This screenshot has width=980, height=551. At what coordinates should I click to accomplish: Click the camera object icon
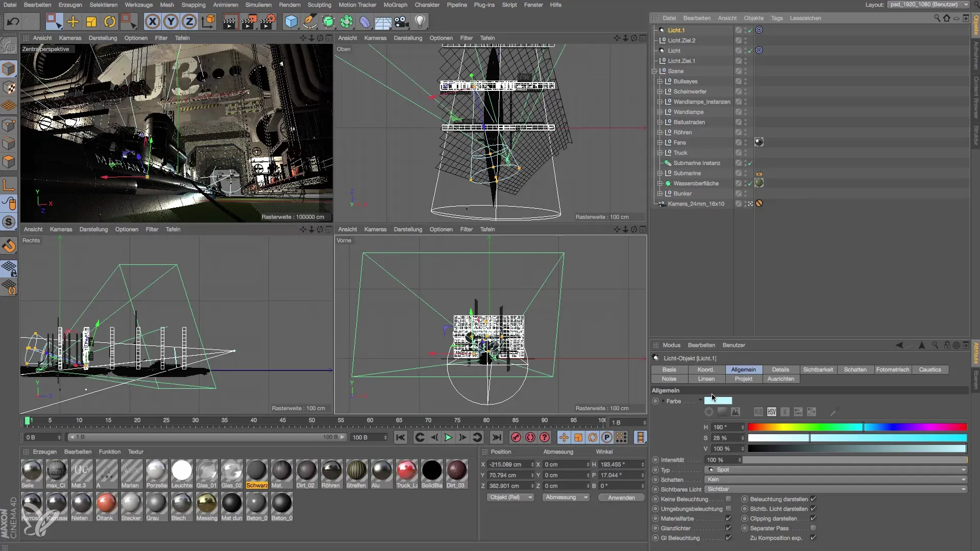(x=402, y=21)
